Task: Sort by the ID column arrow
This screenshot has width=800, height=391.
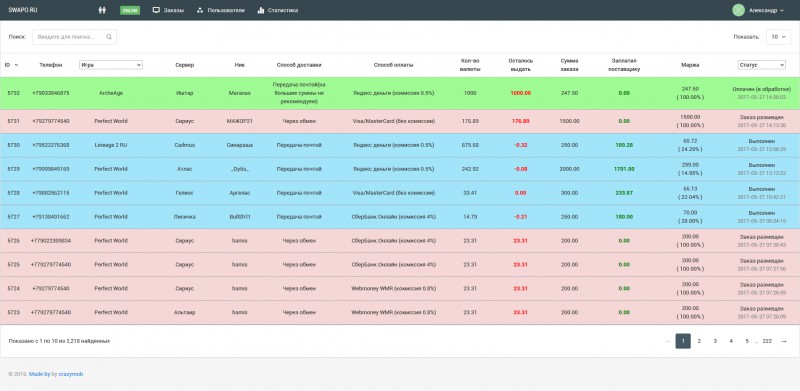Action: click(16, 65)
